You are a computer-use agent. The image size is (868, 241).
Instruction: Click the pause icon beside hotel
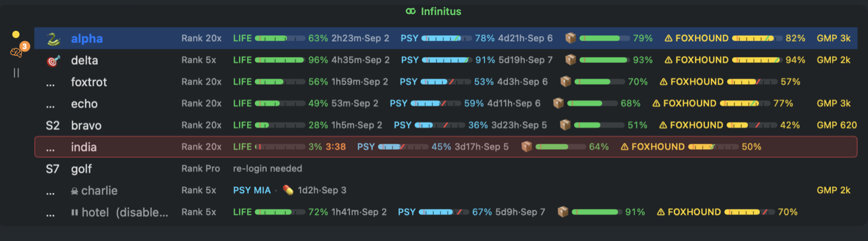pyautogui.click(x=74, y=213)
